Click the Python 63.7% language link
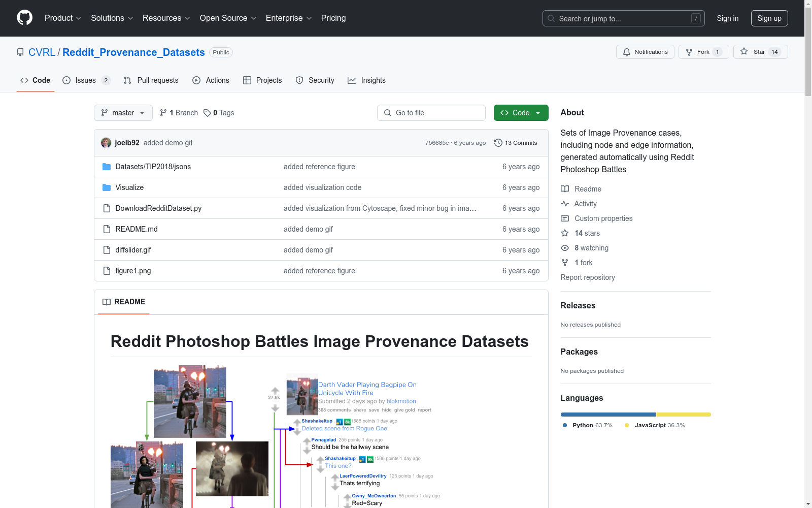The width and height of the screenshot is (812, 508). coord(587,425)
